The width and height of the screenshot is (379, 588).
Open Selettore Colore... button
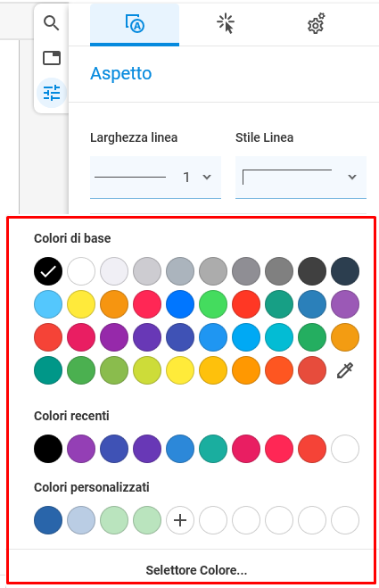coord(196,570)
